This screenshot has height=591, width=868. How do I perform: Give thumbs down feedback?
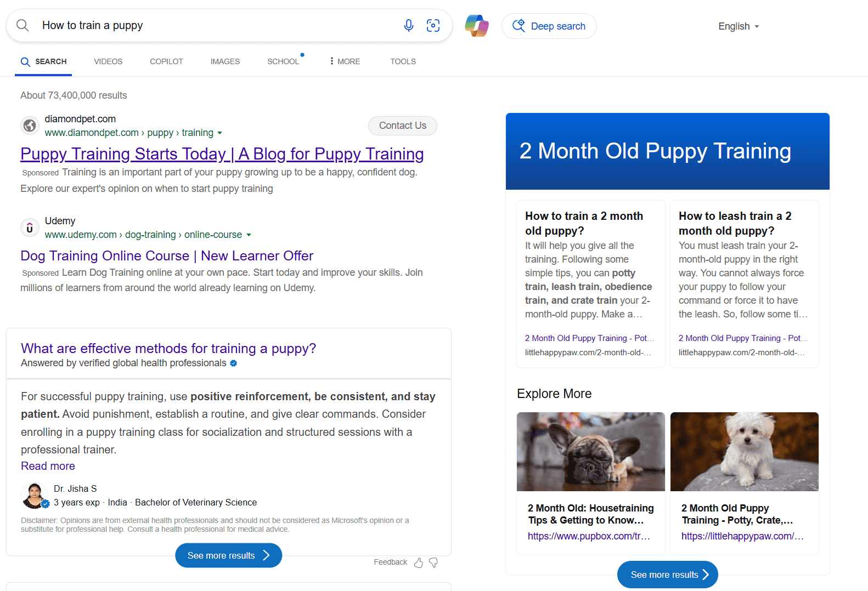433,562
